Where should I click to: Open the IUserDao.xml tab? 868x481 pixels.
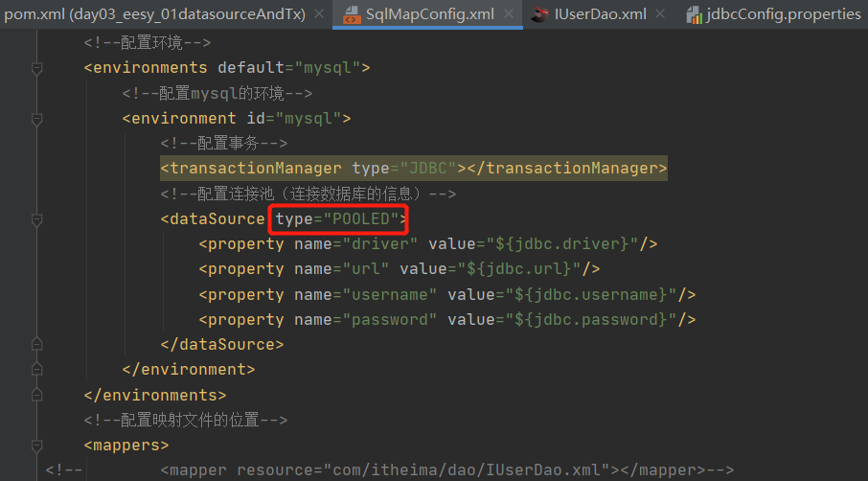(x=600, y=13)
